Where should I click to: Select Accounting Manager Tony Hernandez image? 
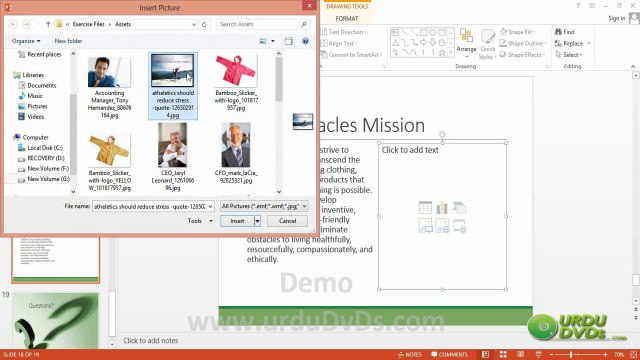pos(109,87)
